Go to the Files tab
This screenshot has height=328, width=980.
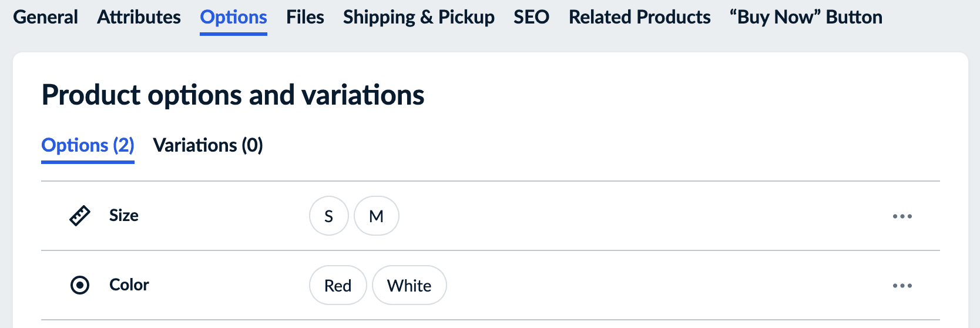305,17
